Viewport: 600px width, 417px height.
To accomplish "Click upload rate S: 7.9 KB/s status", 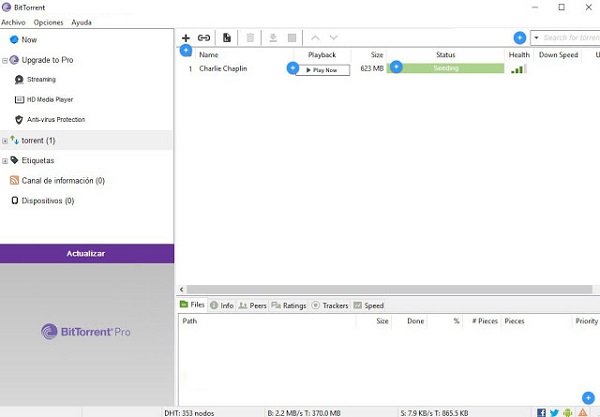I will (x=434, y=413).
